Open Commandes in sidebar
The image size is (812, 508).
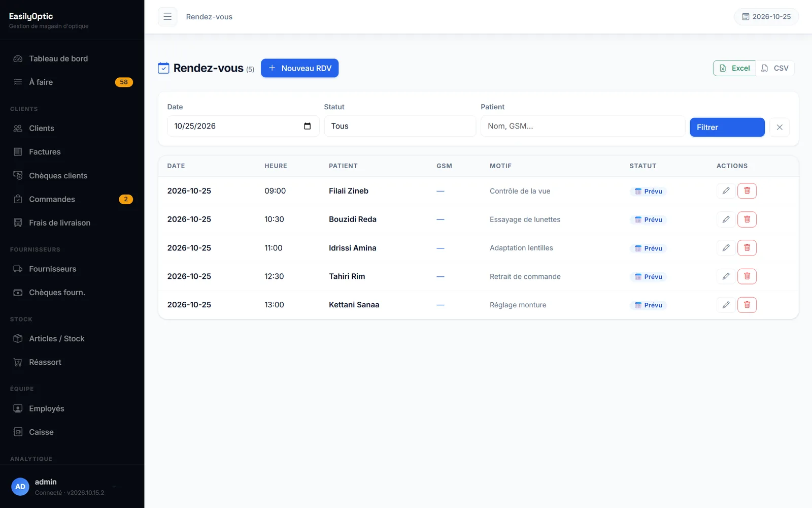point(72,199)
